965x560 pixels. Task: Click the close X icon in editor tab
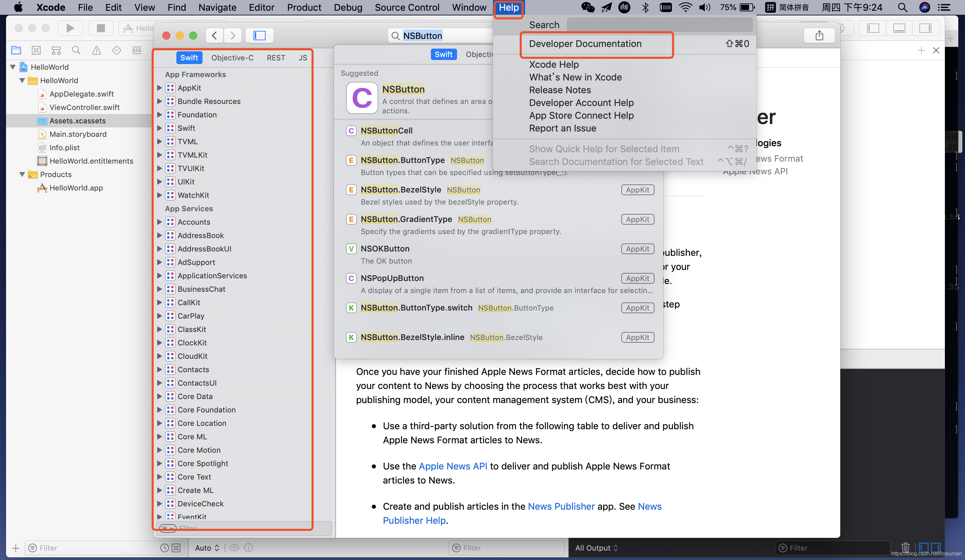pos(936,50)
